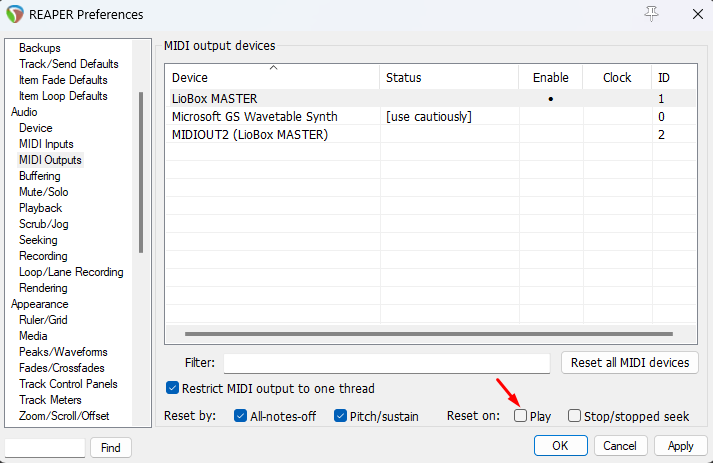Confirm preferences with OK button
713x463 pixels.
(560, 445)
